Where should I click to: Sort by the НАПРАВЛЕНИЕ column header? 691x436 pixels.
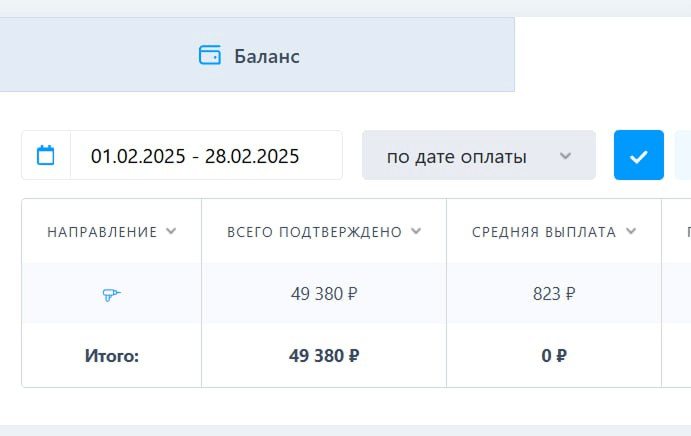[102, 232]
